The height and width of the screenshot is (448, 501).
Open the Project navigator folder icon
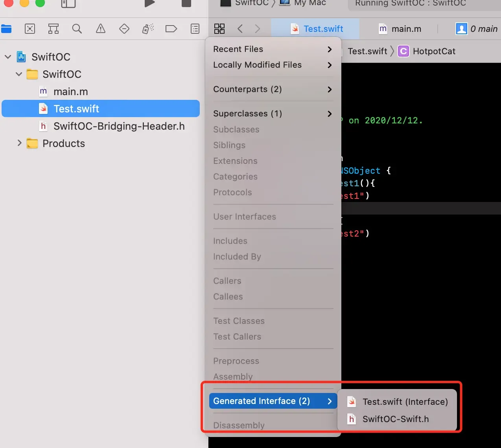[x=6, y=29]
